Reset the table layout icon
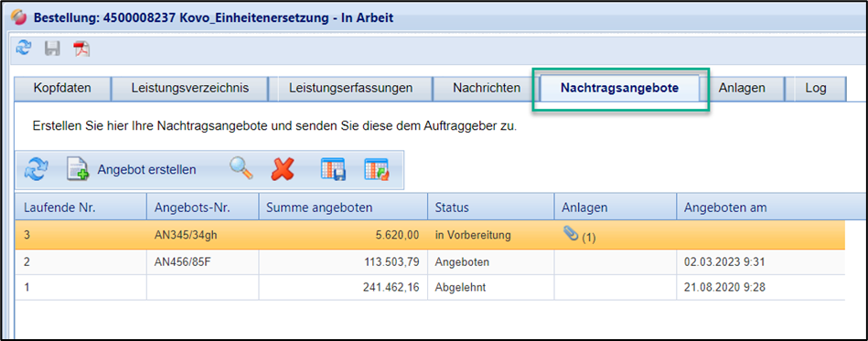 pyautogui.click(x=377, y=169)
